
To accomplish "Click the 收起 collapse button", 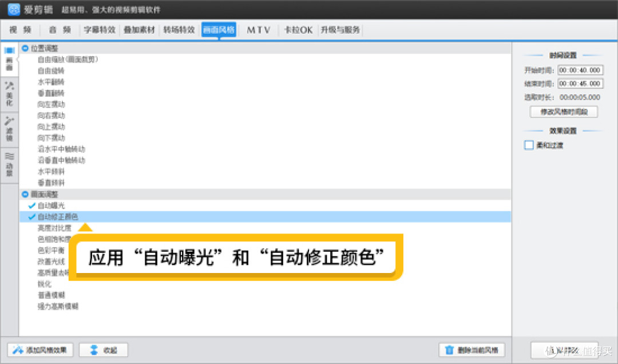I will point(104,350).
